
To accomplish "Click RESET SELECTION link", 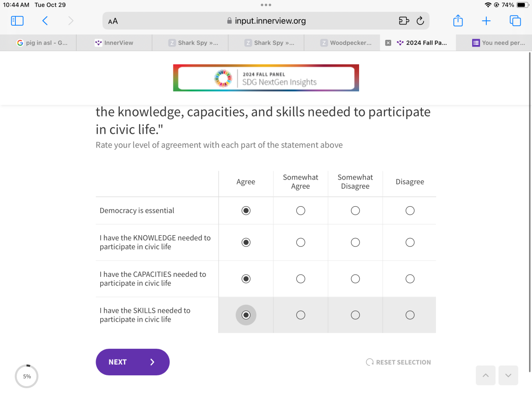I will (399, 362).
